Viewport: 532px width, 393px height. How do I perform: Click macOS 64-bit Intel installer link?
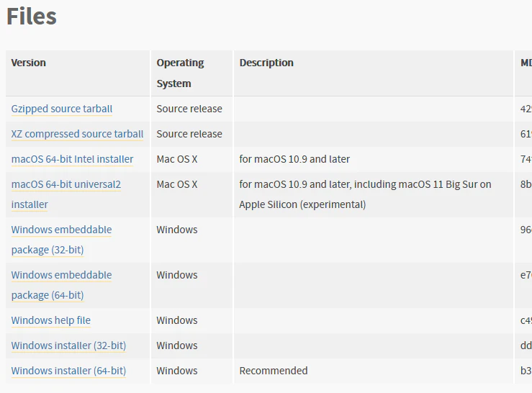[x=72, y=159]
